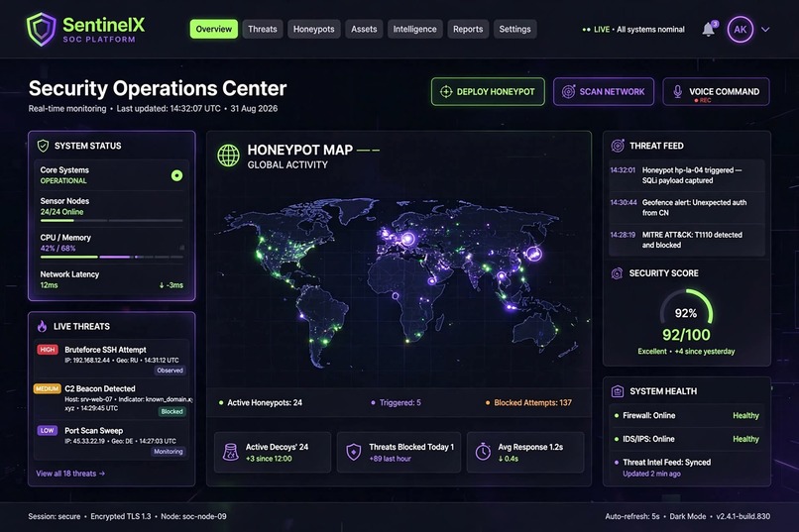This screenshot has height=532, width=799.
Task: Click the System Health icon
Action: (x=618, y=391)
